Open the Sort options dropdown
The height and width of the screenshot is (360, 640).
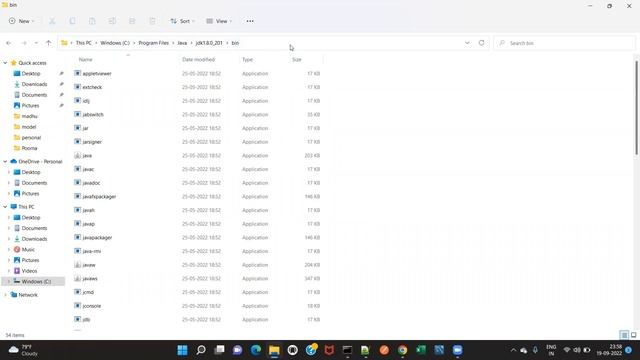coord(182,21)
